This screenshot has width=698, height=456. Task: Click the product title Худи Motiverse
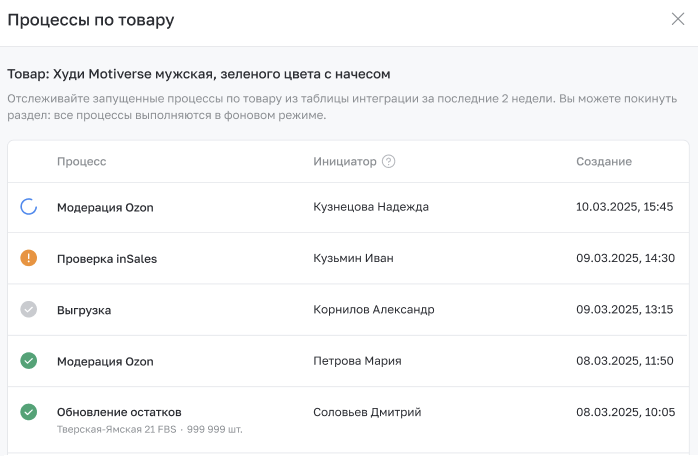[198, 74]
